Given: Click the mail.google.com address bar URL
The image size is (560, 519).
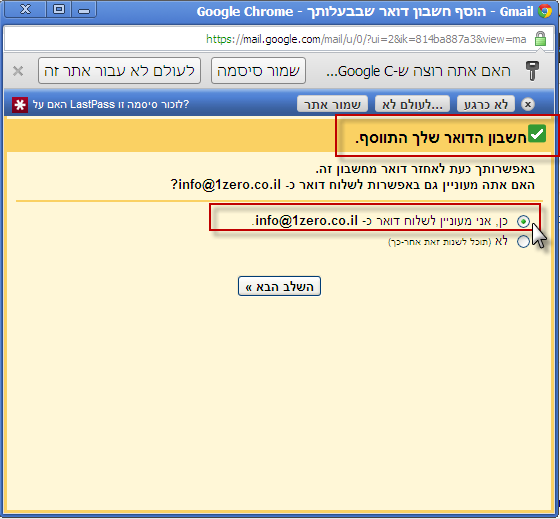Looking at the screenshot, I should point(366,39).
